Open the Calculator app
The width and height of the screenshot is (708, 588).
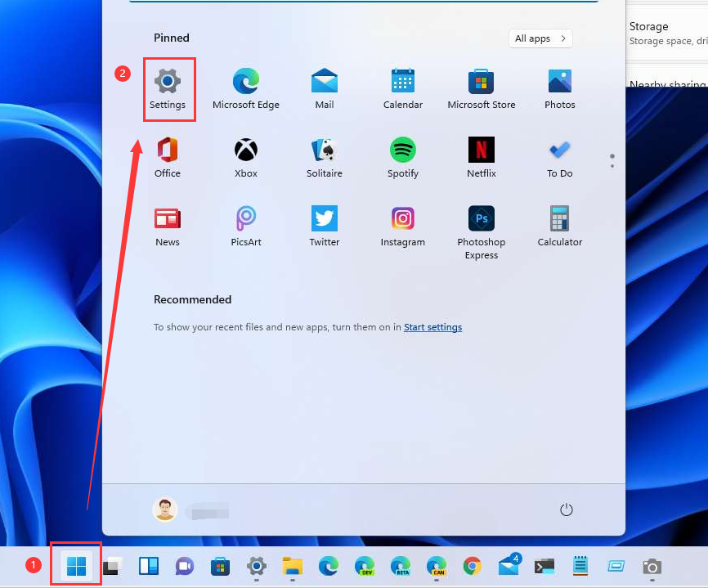coord(559,227)
